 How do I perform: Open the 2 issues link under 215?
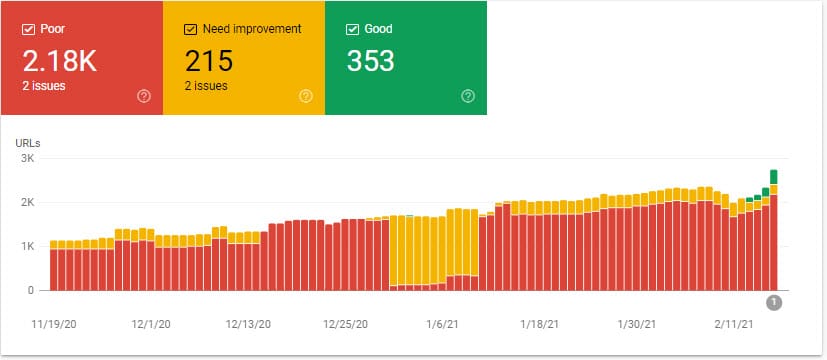206,85
